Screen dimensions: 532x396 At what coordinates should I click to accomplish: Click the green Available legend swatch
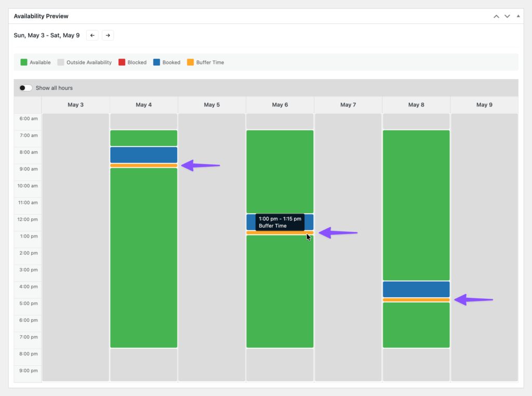24,62
